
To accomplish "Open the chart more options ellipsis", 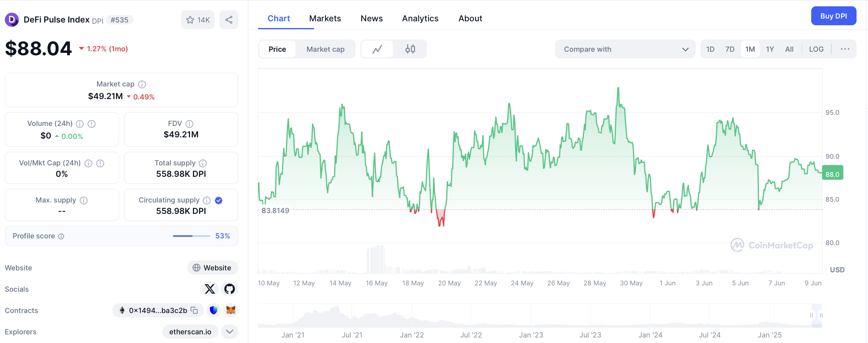I will [845, 49].
